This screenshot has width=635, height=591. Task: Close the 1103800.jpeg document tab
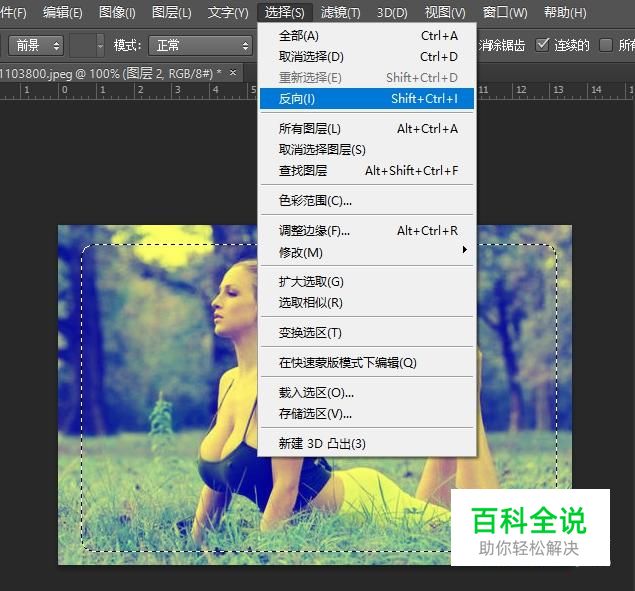pos(233,73)
